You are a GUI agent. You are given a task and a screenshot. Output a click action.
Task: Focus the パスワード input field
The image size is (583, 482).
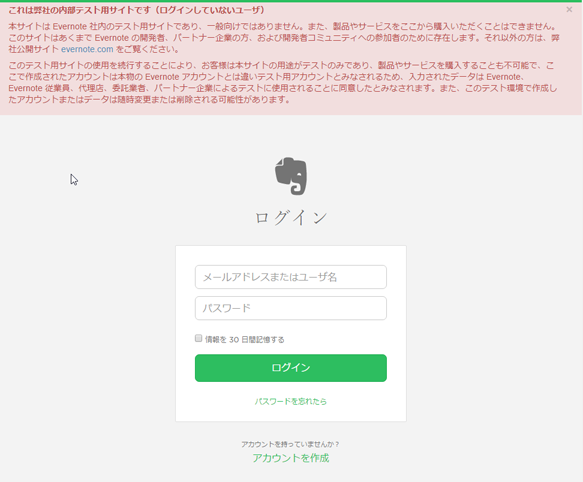click(x=291, y=308)
